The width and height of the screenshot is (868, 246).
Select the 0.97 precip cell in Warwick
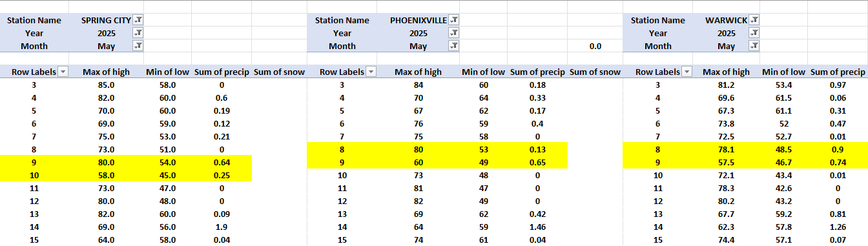pos(838,85)
